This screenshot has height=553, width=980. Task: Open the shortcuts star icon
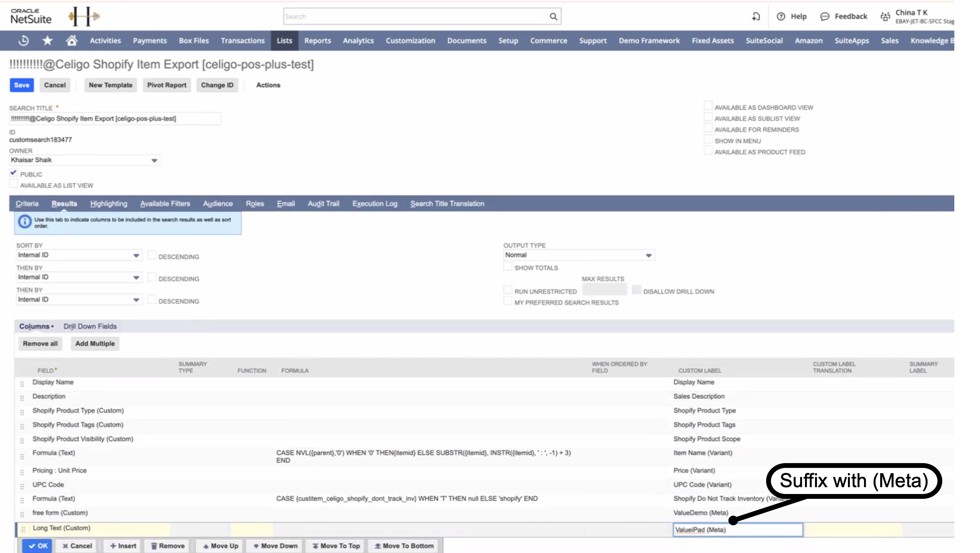47,41
